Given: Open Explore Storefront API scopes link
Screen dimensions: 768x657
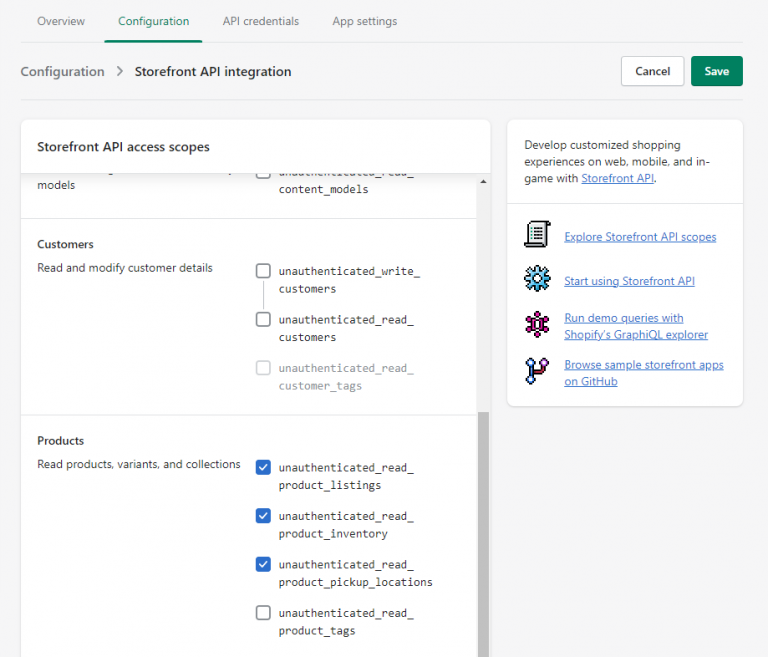Looking at the screenshot, I should coord(640,237).
